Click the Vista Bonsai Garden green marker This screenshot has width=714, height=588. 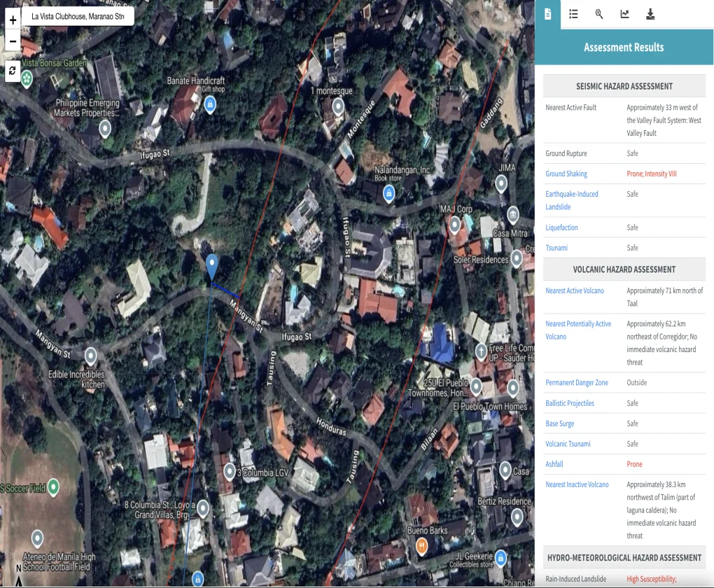(27, 78)
